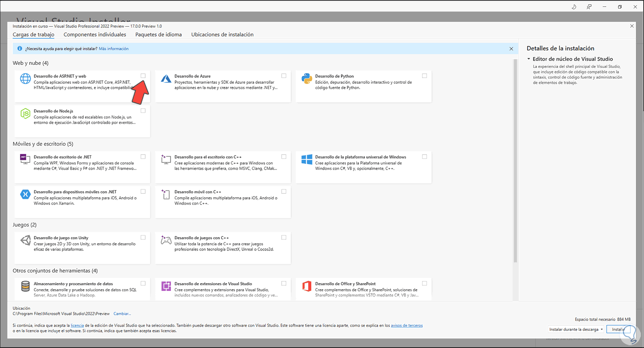Viewport: 644px width, 348px height.
Task: Tick Almacenamiento y procesamiento de datos
Action: click(x=143, y=283)
